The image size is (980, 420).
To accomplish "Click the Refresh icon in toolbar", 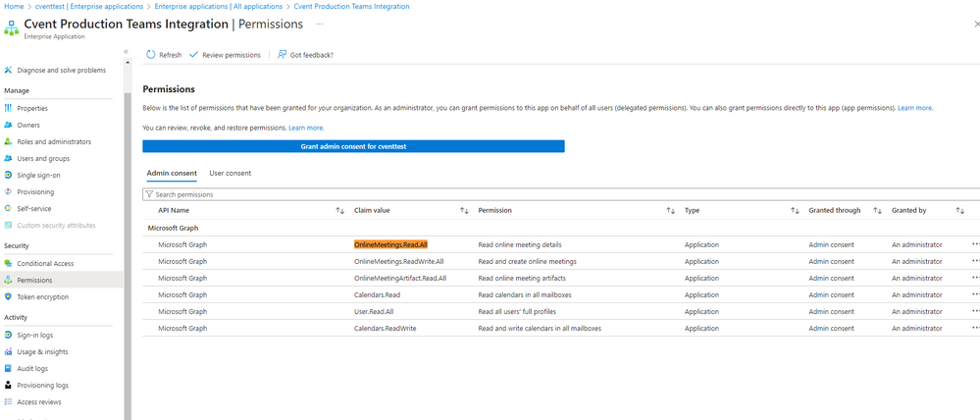I will (151, 55).
